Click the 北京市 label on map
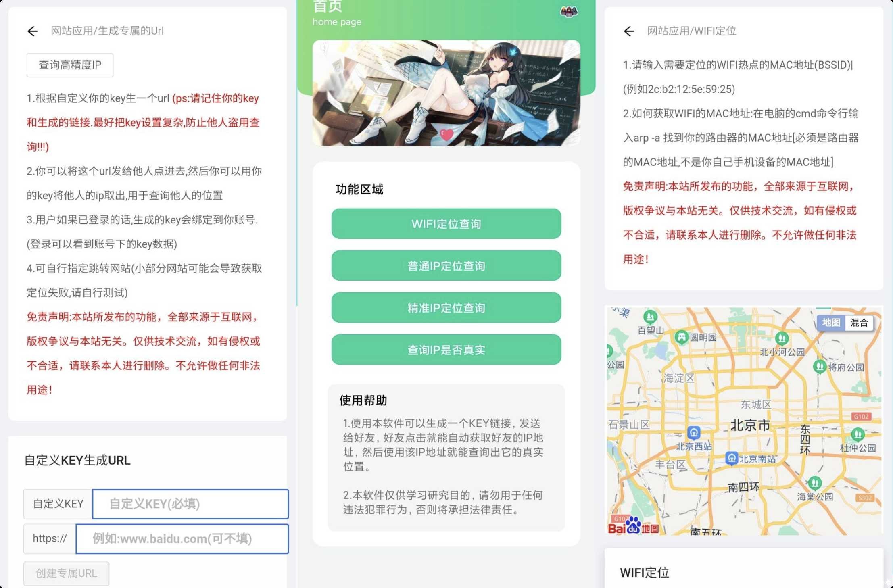This screenshot has height=588, width=893. 750,425
